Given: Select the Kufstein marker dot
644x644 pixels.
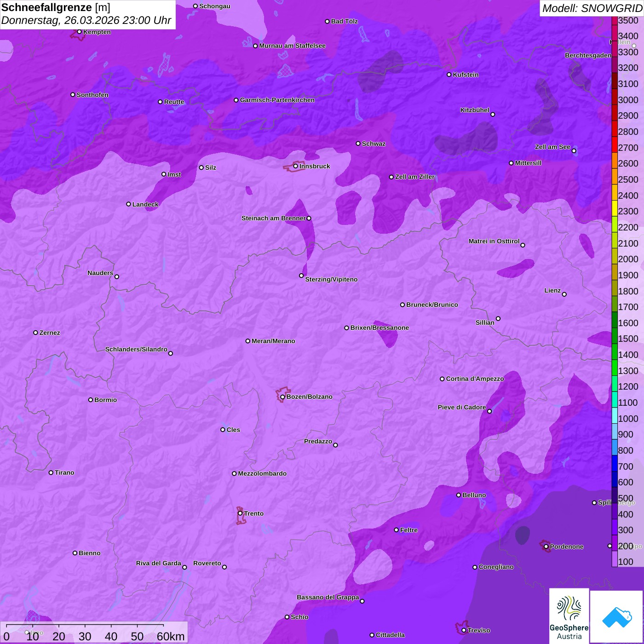Looking at the screenshot, I should pyautogui.click(x=449, y=75).
